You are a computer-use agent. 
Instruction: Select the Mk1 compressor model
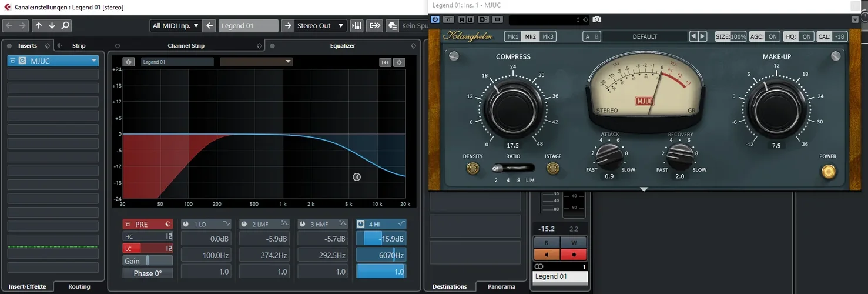coord(513,36)
